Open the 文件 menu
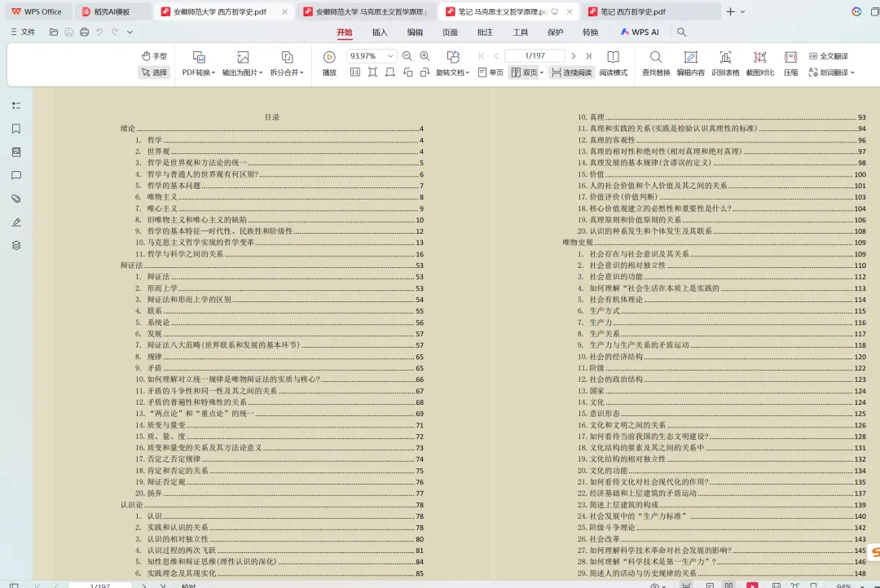 pyautogui.click(x=23, y=33)
